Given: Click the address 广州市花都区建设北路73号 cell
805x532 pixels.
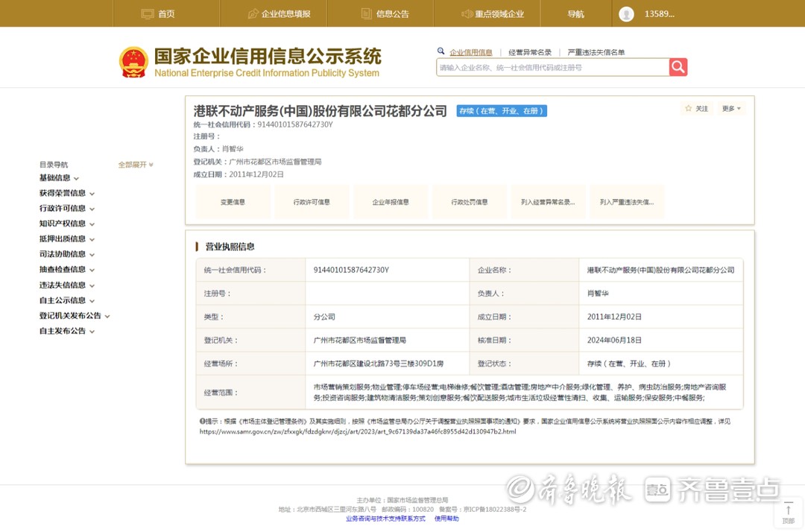Looking at the screenshot, I should pos(387,364).
